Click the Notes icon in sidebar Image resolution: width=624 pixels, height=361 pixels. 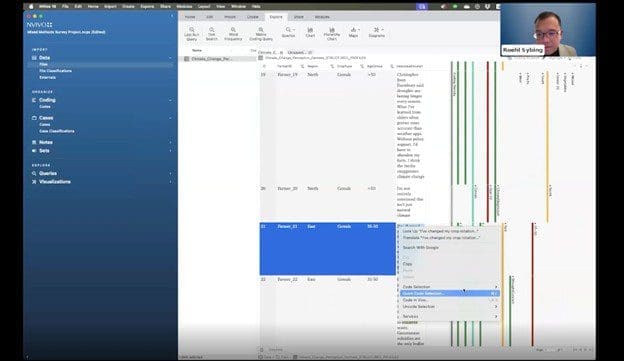34,142
